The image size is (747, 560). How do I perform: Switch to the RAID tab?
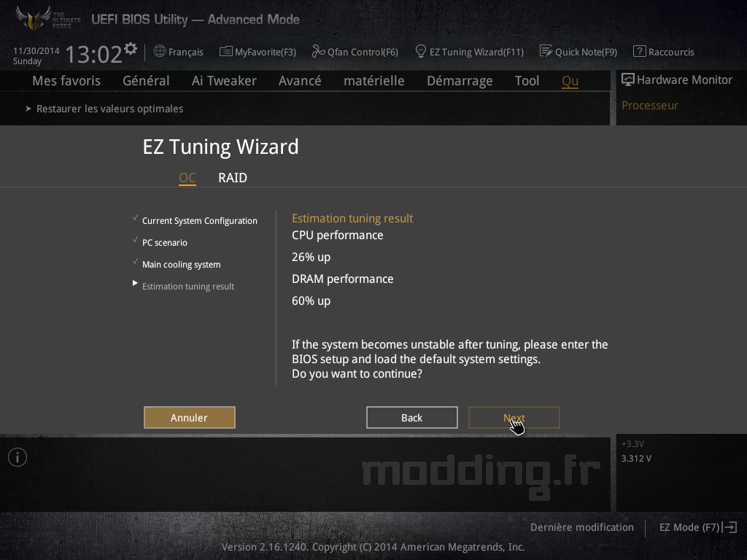click(x=233, y=178)
